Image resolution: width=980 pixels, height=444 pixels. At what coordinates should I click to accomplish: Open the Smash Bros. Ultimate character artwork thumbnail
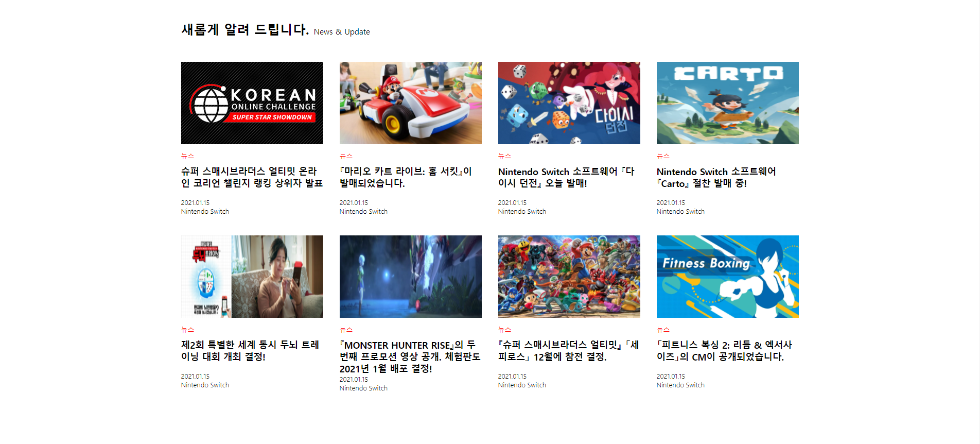pyautogui.click(x=569, y=277)
